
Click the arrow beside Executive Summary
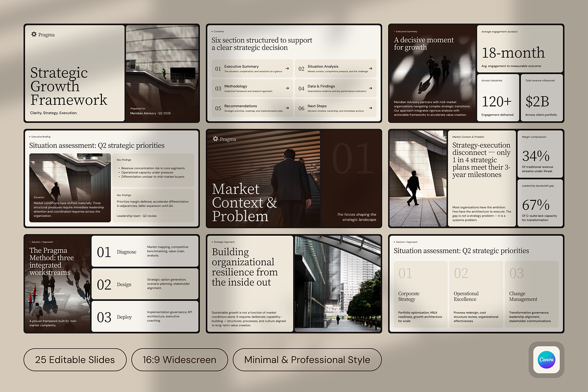287,69
